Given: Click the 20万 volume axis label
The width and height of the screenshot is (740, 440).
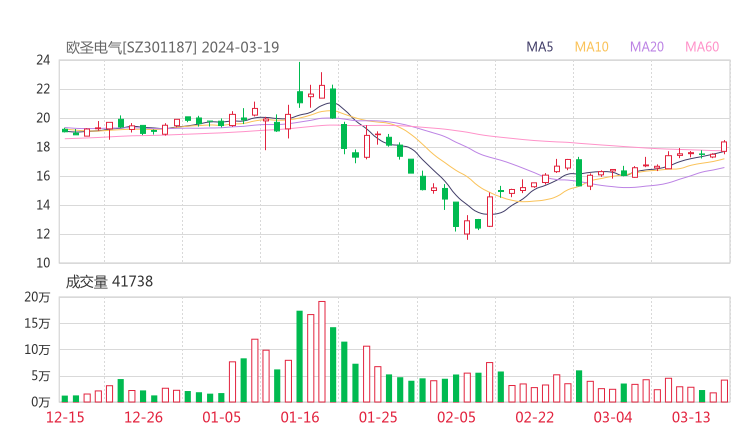Looking at the screenshot, I should [x=37, y=297].
